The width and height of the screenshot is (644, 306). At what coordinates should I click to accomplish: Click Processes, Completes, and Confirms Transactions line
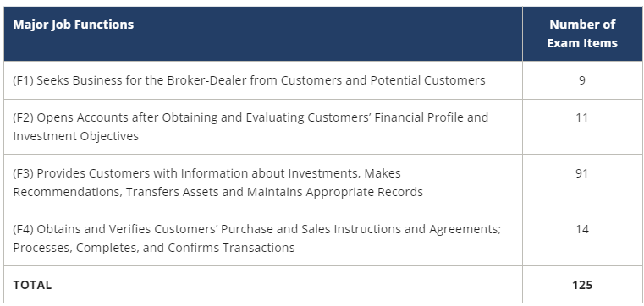[154, 248]
